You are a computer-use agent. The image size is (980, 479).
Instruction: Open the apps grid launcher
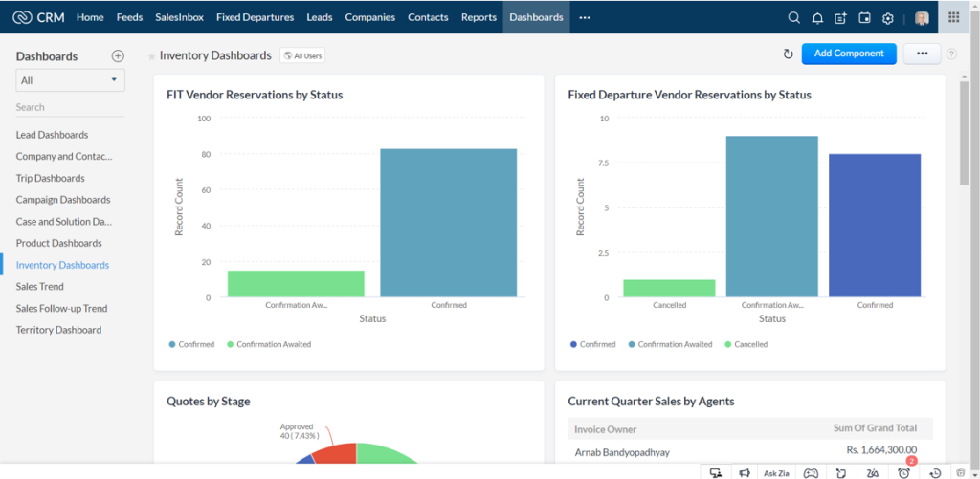(x=954, y=17)
